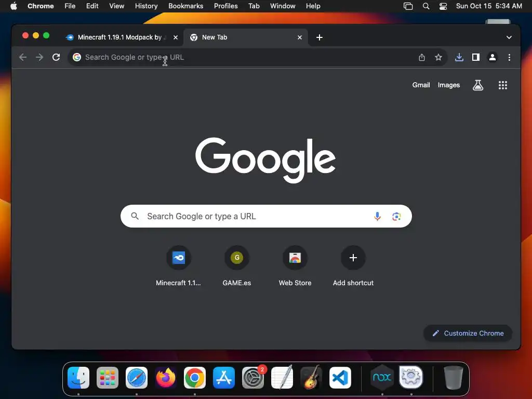Reload the current page

click(x=56, y=57)
